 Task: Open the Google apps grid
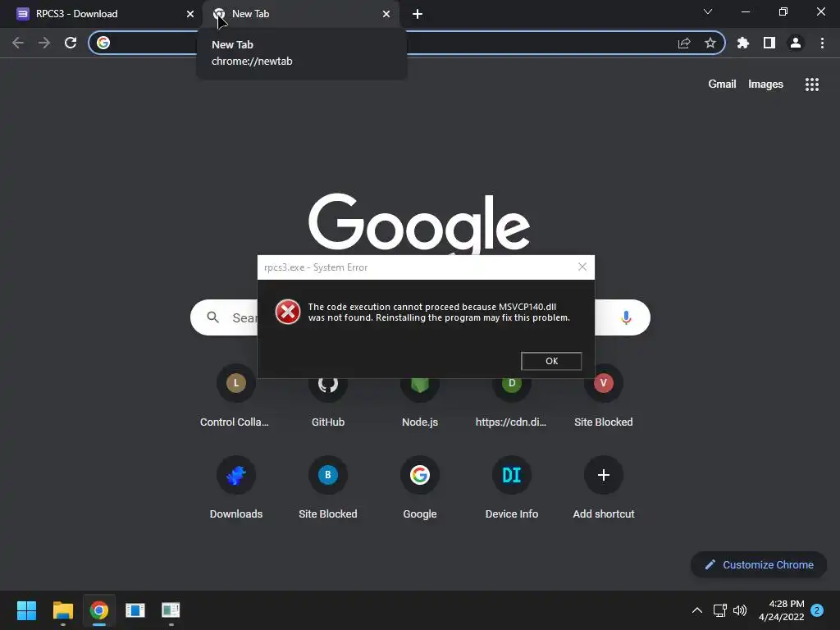point(812,84)
